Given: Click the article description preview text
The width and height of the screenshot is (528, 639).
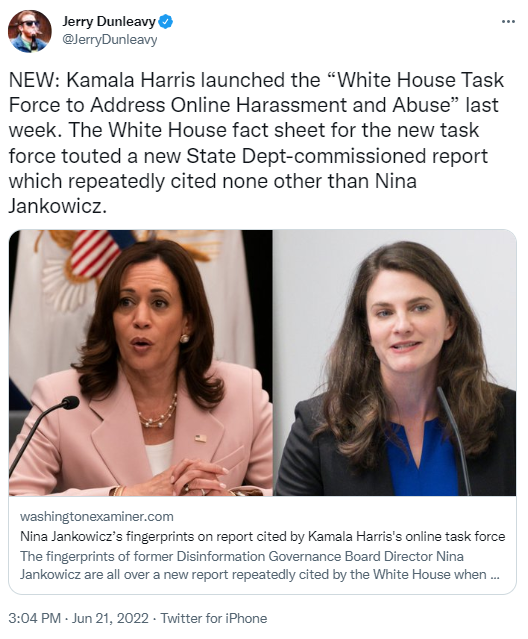Looking at the screenshot, I should pos(260,565).
